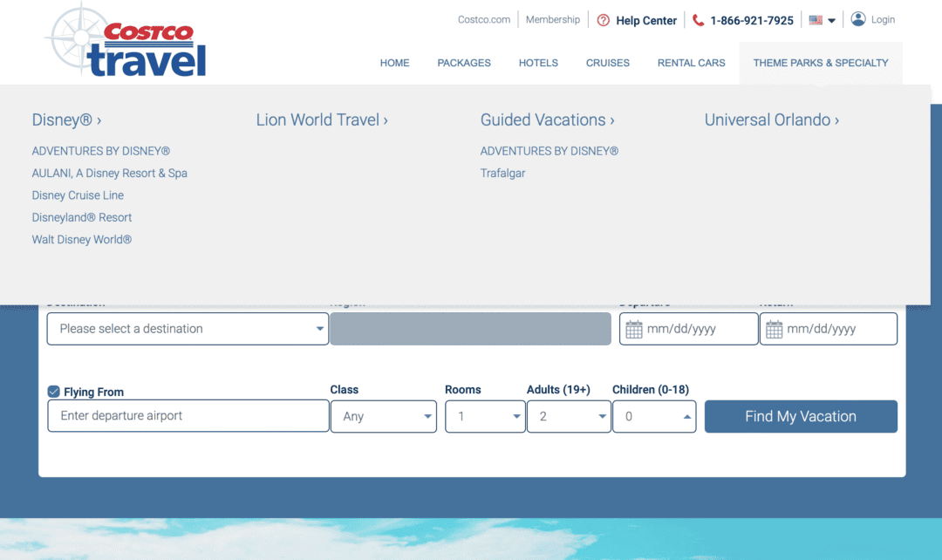Open the Children (0-18) selector

[653, 417]
